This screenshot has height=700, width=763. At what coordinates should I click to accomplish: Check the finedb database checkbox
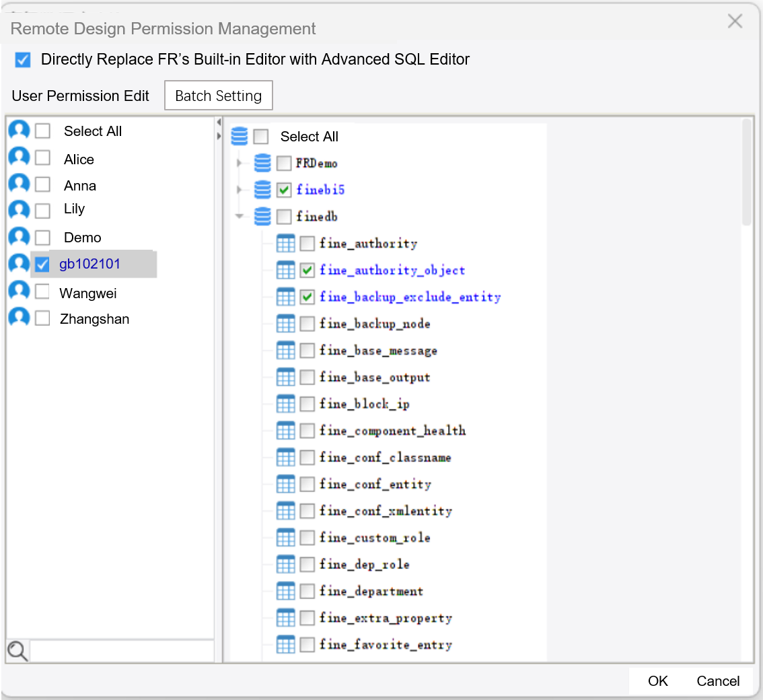[x=284, y=217]
